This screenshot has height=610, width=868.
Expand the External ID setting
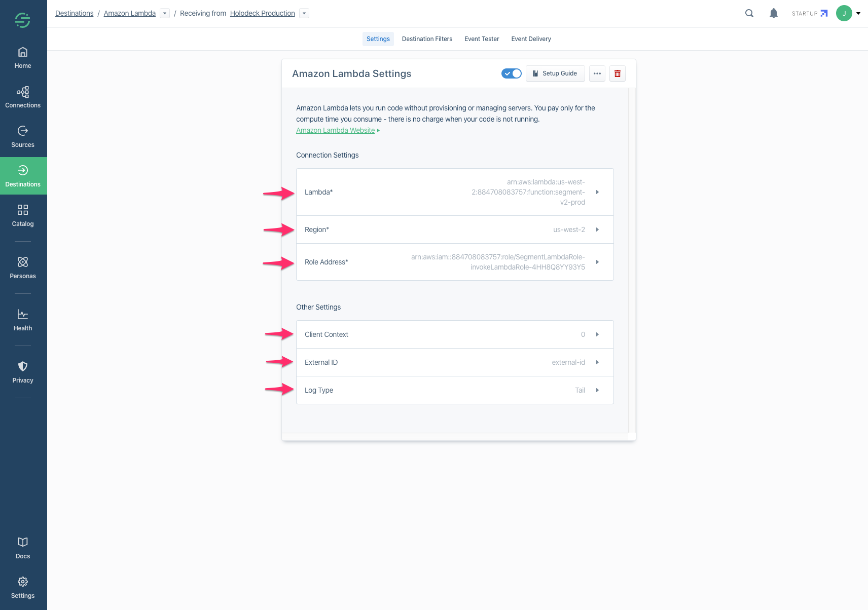pos(455,362)
